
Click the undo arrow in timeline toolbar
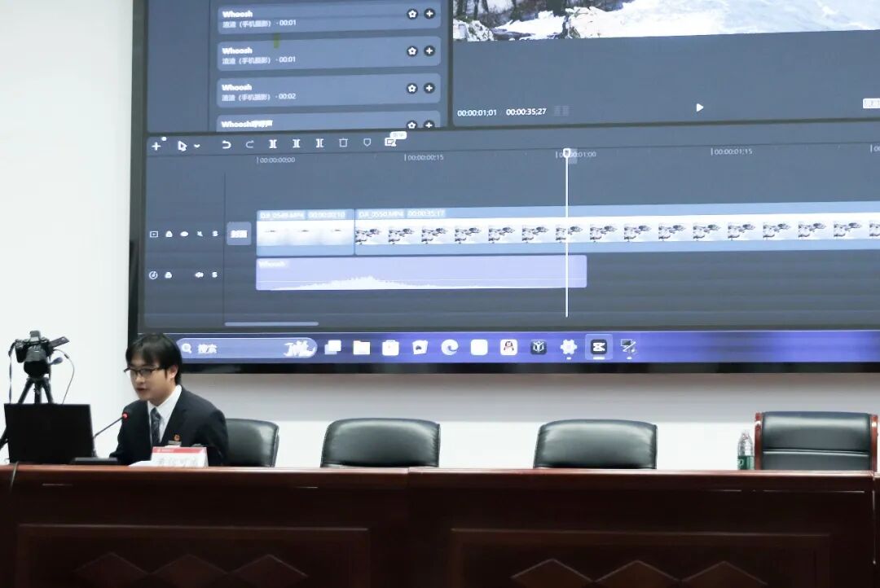pyautogui.click(x=227, y=144)
